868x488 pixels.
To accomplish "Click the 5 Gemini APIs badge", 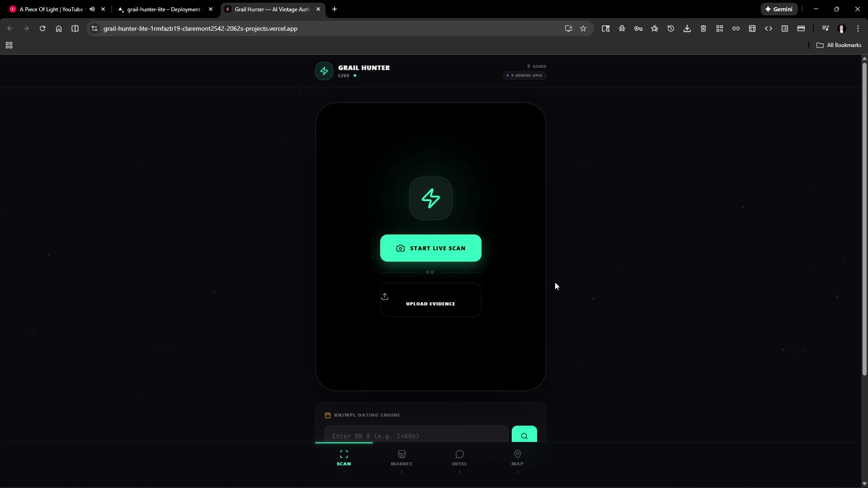I will coord(524,75).
